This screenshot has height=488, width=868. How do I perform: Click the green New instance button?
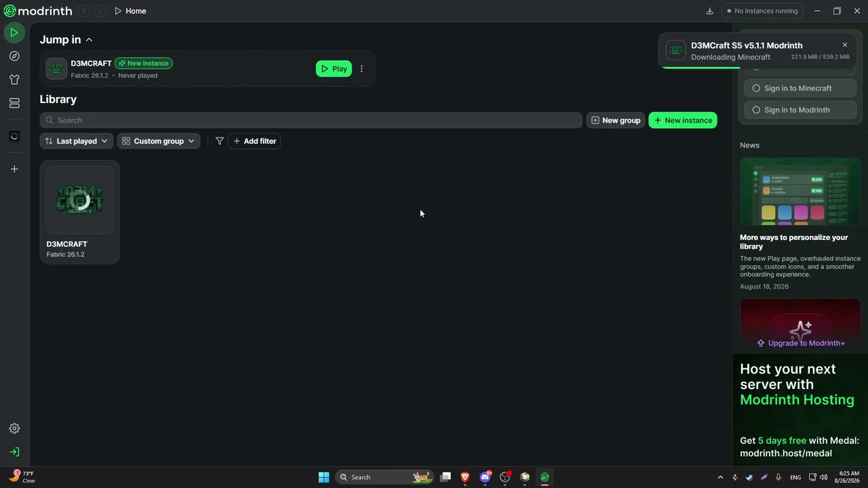point(683,120)
